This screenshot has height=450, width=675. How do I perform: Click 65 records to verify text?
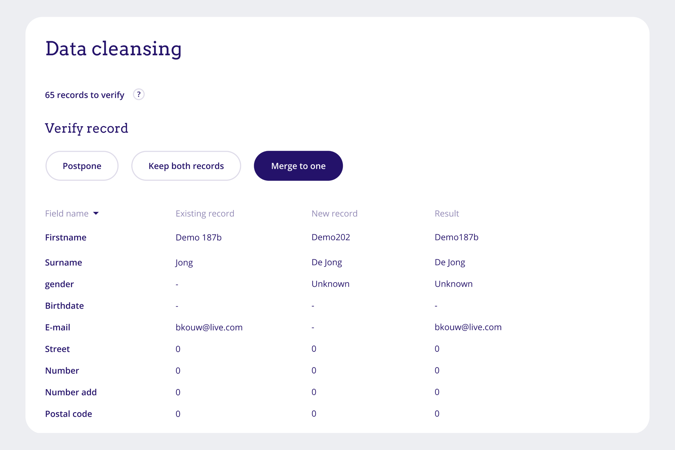84,95
